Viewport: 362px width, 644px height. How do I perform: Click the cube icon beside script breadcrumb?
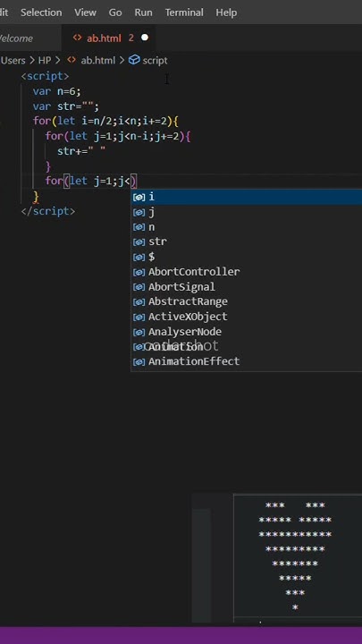tap(134, 60)
